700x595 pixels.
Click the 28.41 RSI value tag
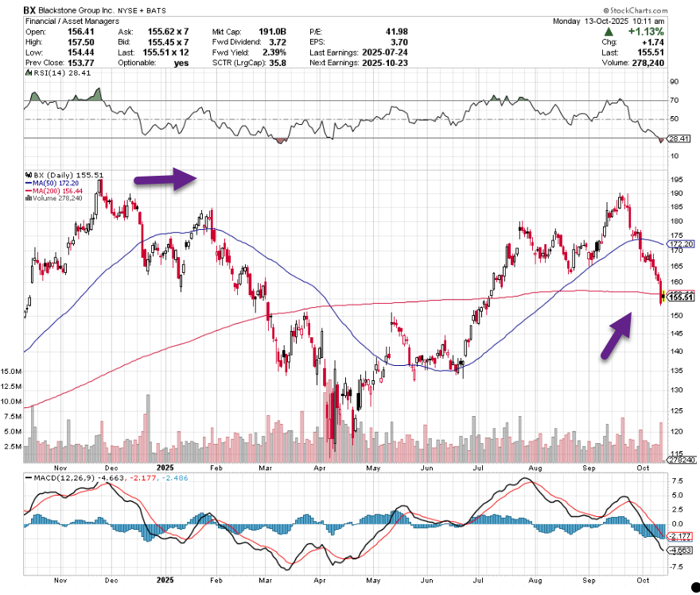678,138
